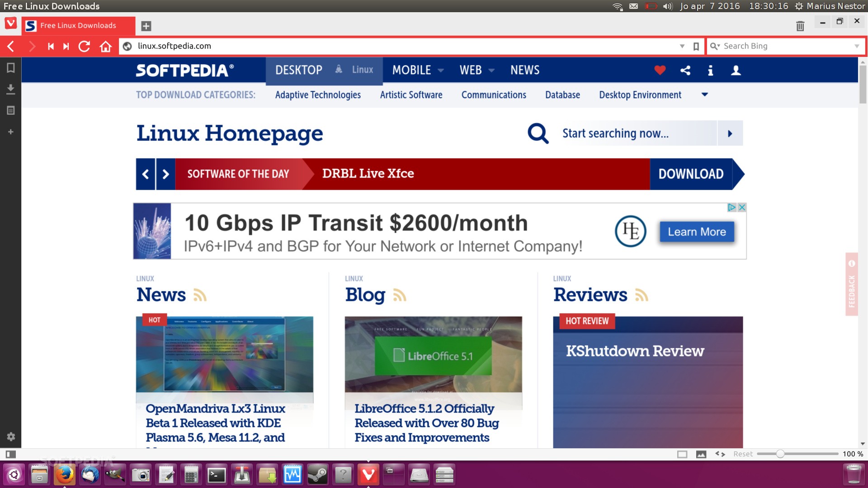Toggle the Linux section filter button
This screenshot has width=868, height=488.
(x=363, y=70)
